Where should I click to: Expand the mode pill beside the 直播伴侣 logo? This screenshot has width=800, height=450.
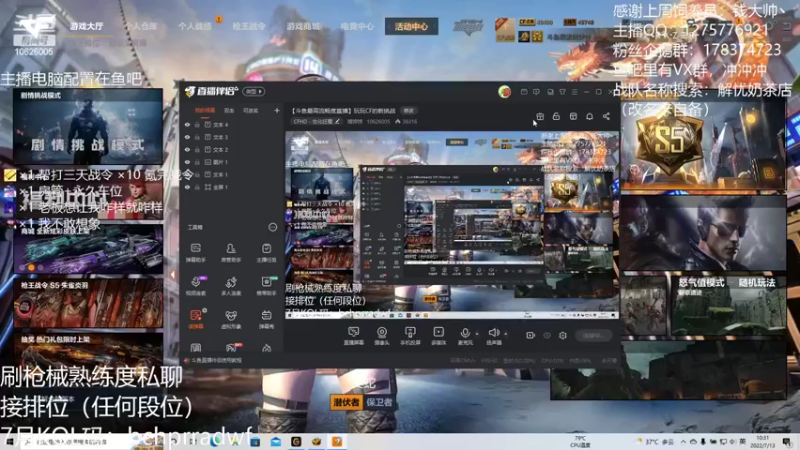[254, 91]
